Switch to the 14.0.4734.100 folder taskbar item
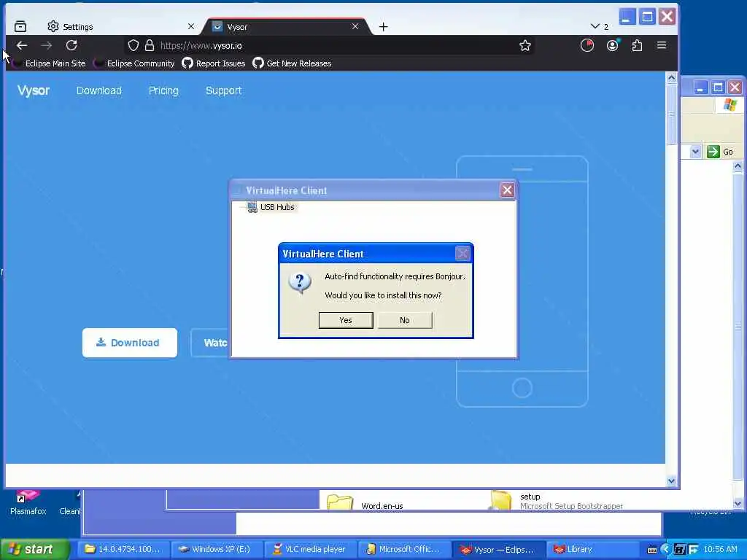This screenshot has width=747, height=560. tap(123, 549)
